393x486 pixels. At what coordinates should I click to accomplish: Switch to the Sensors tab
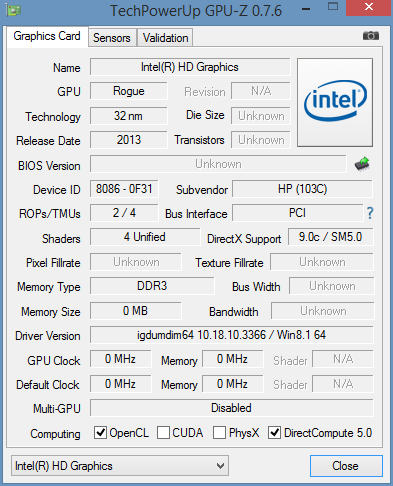pyautogui.click(x=112, y=38)
